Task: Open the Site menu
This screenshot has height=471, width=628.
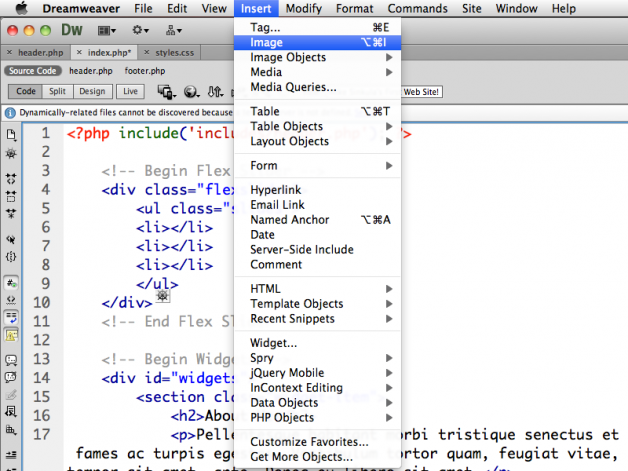Action: [471, 8]
